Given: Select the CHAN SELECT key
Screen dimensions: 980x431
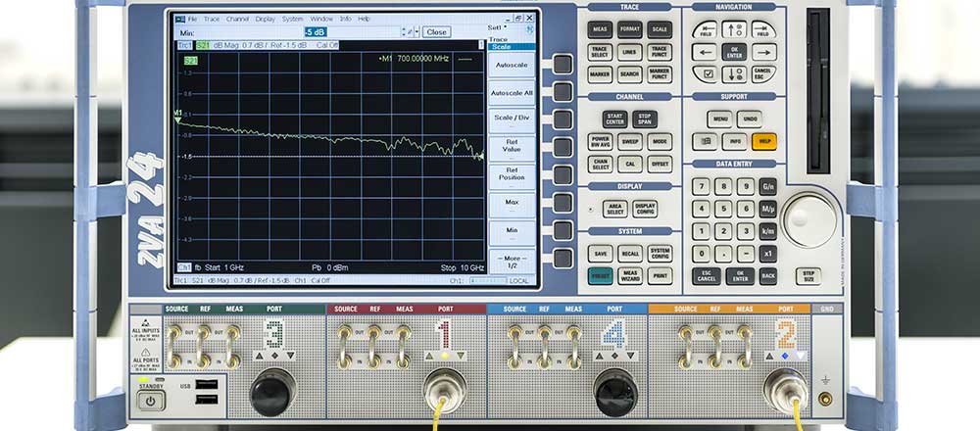Looking at the screenshot, I should pyautogui.click(x=600, y=165).
